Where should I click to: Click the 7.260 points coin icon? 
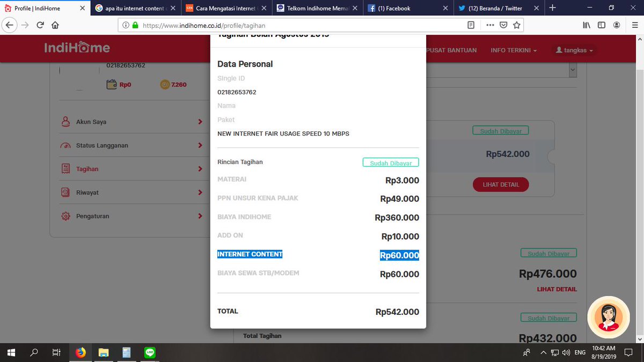[x=165, y=84]
